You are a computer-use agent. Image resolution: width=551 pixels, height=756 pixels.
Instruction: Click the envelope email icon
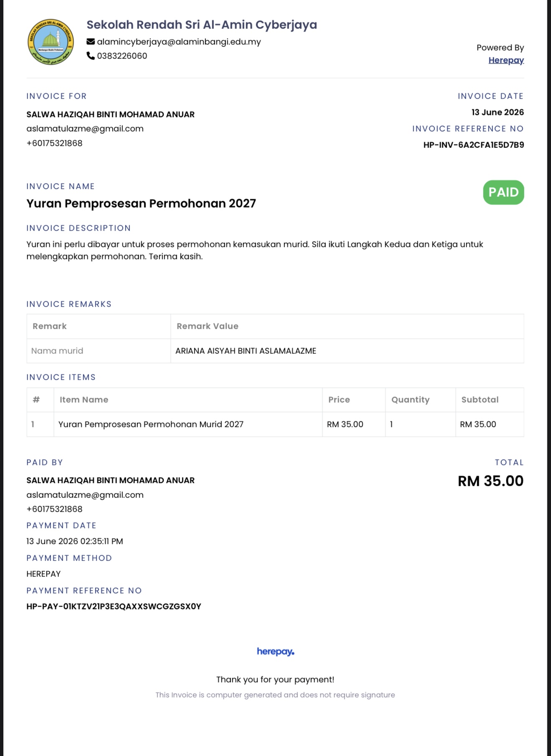(91, 41)
